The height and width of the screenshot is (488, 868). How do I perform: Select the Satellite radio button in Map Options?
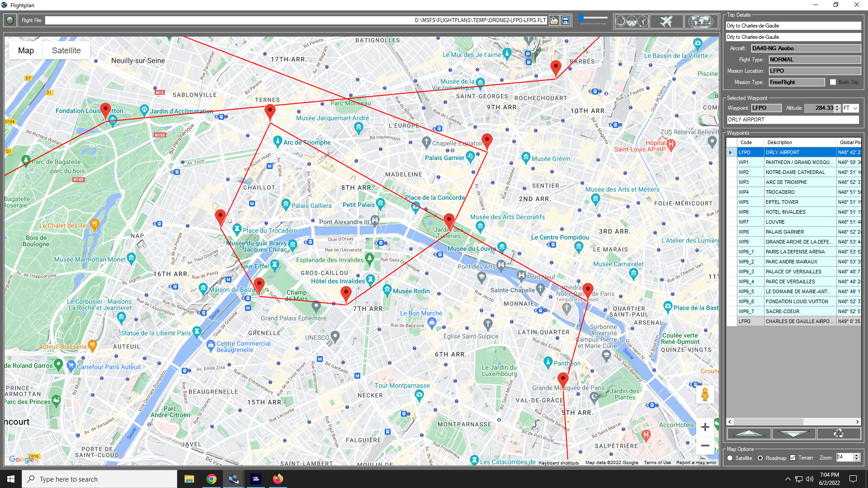pyautogui.click(x=730, y=458)
